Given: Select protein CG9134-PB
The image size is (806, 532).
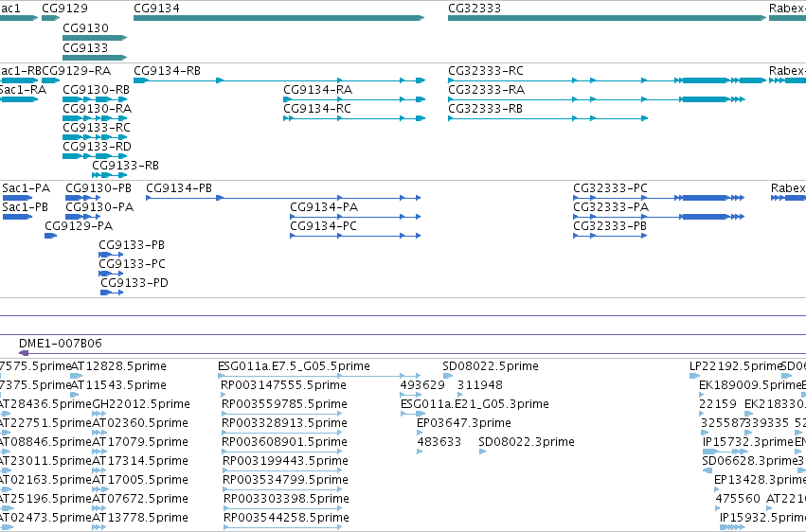Looking at the screenshot, I should point(179,188).
